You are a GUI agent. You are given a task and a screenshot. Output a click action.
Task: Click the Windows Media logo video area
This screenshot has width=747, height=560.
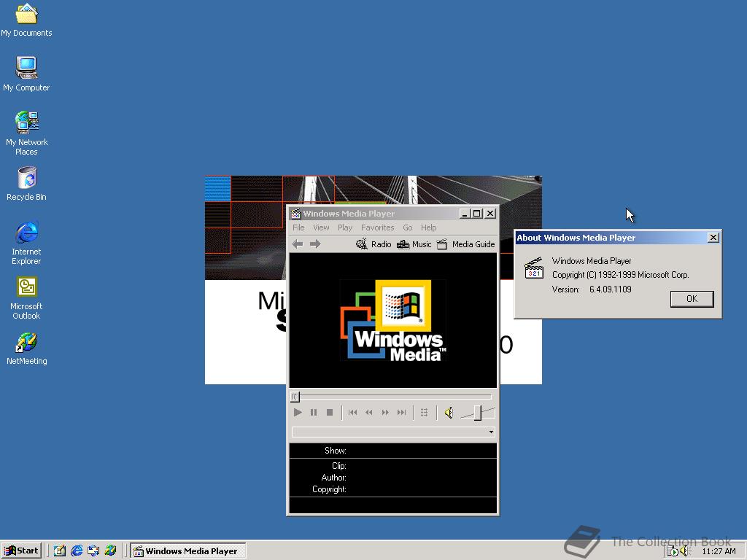[x=393, y=321]
